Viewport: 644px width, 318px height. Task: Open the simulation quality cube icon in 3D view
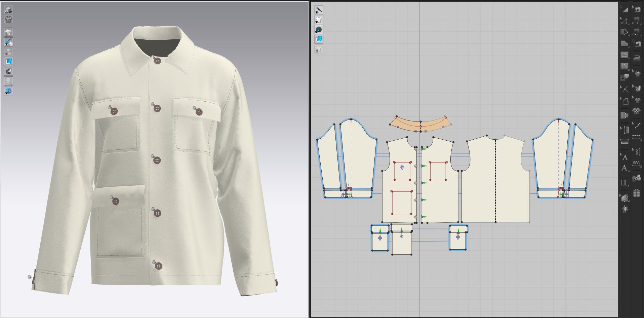pos(8,10)
